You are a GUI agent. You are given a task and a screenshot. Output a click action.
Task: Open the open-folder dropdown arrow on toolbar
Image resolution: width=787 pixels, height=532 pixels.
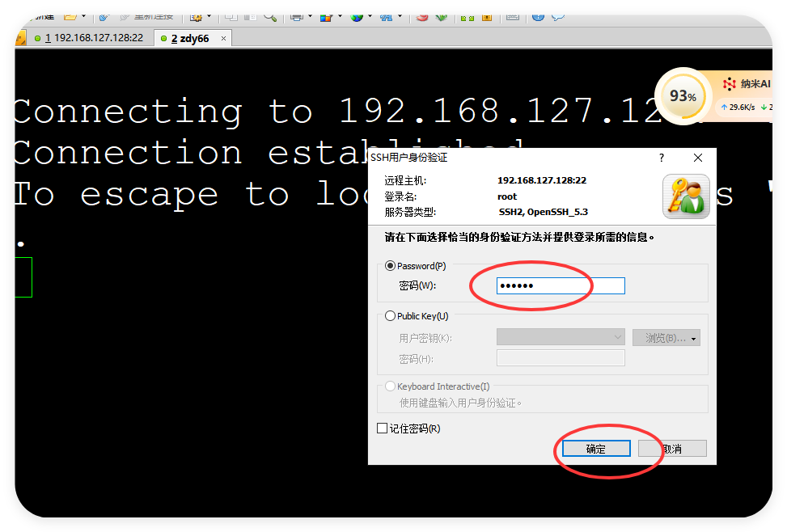pyautogui.click(x=83, y=15)
